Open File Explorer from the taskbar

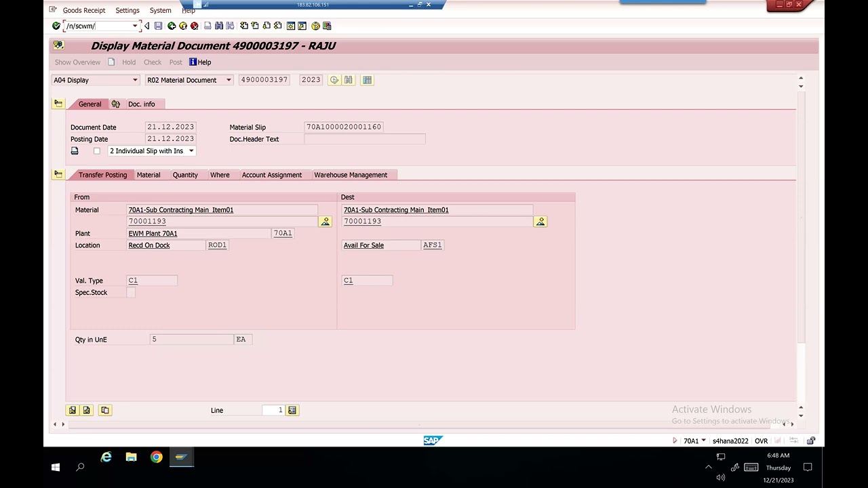131,457
